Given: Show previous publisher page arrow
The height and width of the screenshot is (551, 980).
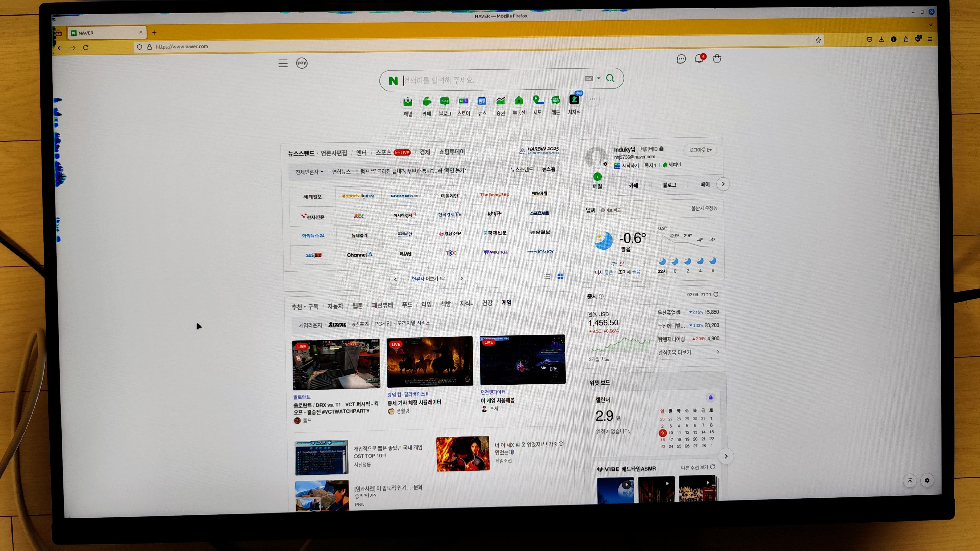Looking at the screenshot, I should pos(395,279).
